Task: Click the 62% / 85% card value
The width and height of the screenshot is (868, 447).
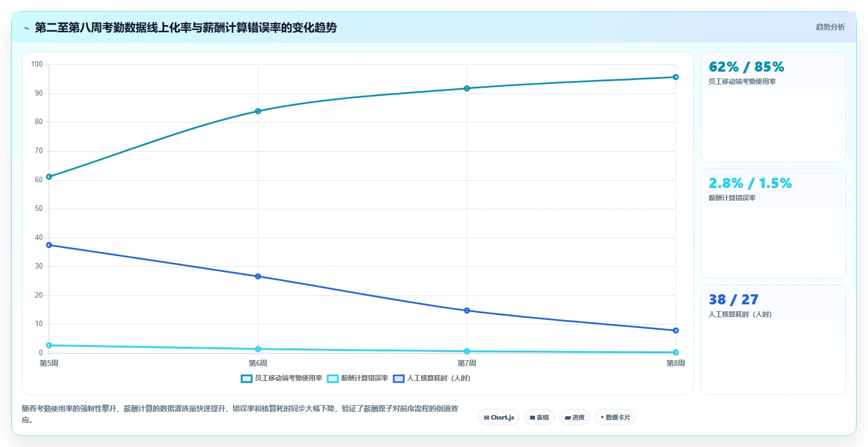Action: (x=746, y=67)
